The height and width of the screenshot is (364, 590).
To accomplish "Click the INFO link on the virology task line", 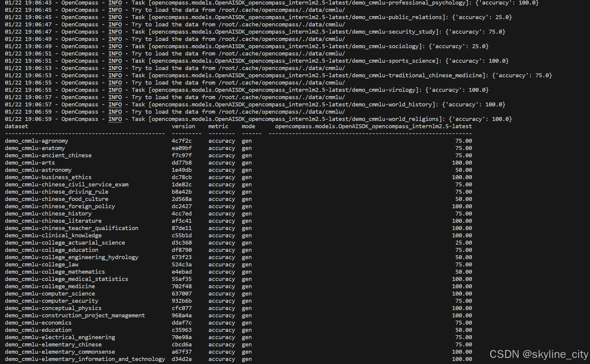I will point(115,90).
